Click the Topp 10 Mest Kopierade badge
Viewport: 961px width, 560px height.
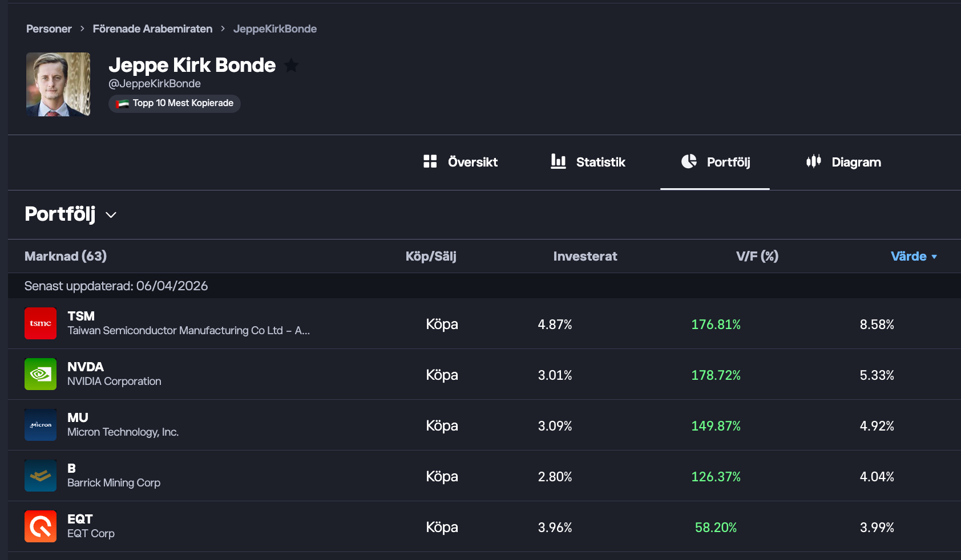tap(175, 103)
